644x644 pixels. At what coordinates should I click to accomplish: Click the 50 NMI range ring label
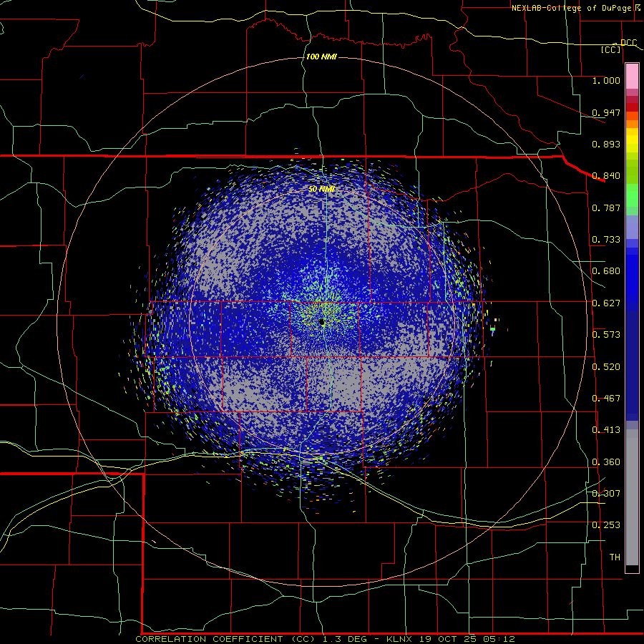[321, 189]
